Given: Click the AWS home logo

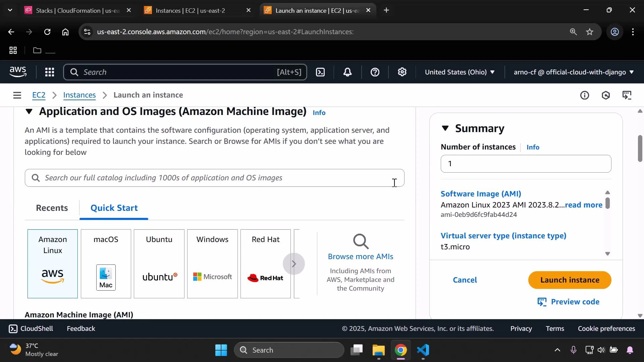Looking at the screenshot, I should 18,72.
